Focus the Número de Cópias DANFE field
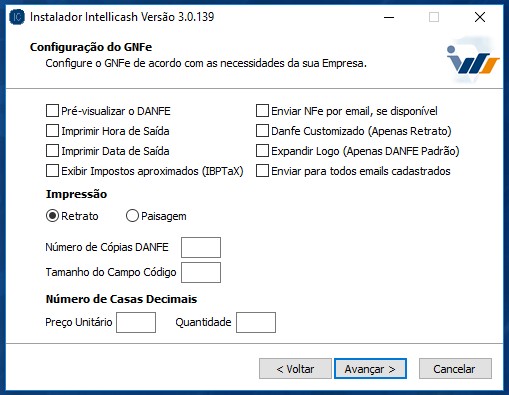 click(201, 247)
